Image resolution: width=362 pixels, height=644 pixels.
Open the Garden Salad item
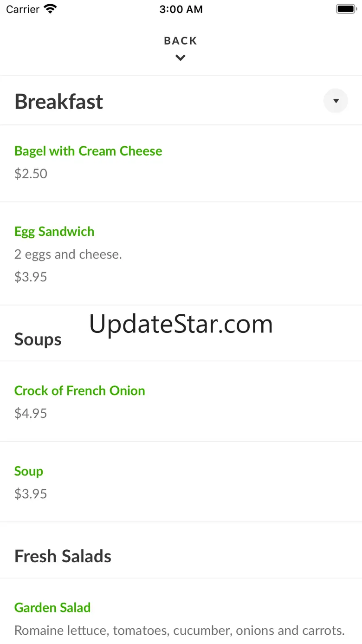[x=181, y=611]
